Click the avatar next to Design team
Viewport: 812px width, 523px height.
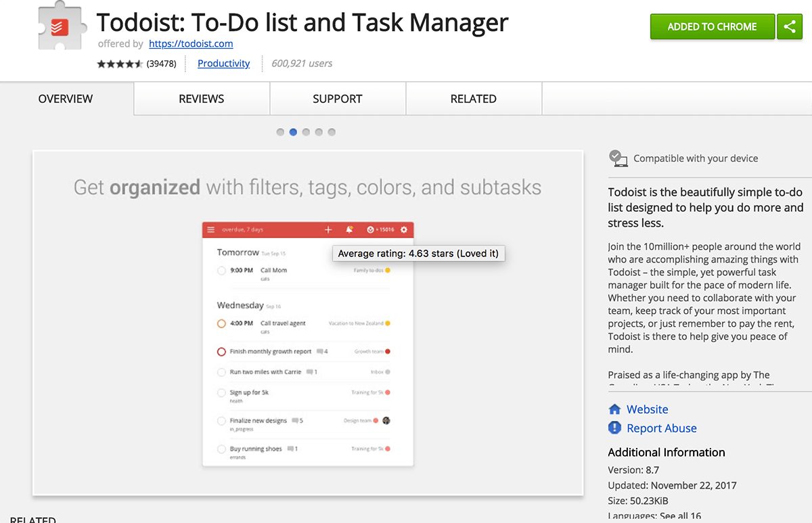coord(386,421)
